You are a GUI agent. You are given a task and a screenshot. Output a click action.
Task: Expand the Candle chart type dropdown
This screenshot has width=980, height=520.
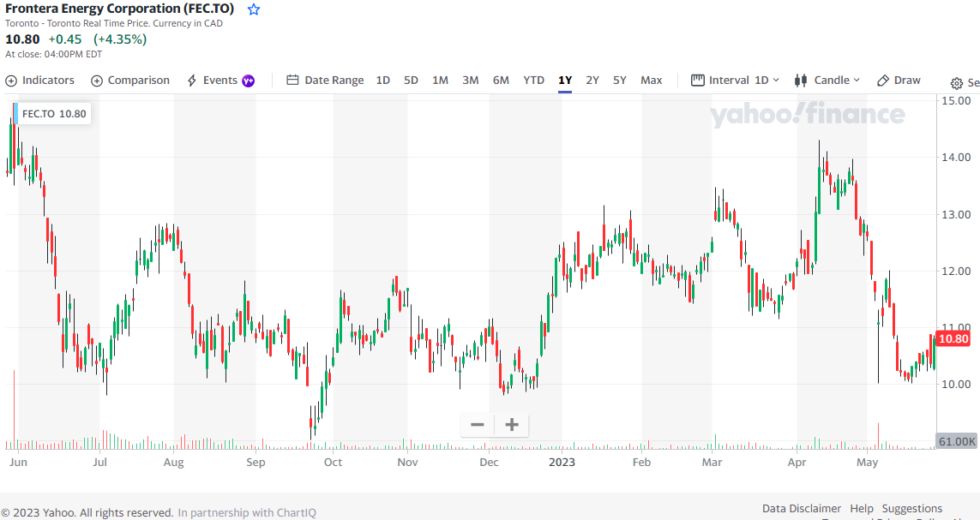coord(827,81)
